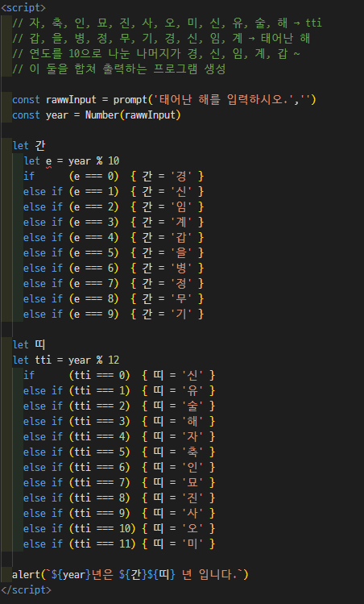Click the opening <script> tag
The height and width of the screenshot is (604, 364).
click(23, 8)
